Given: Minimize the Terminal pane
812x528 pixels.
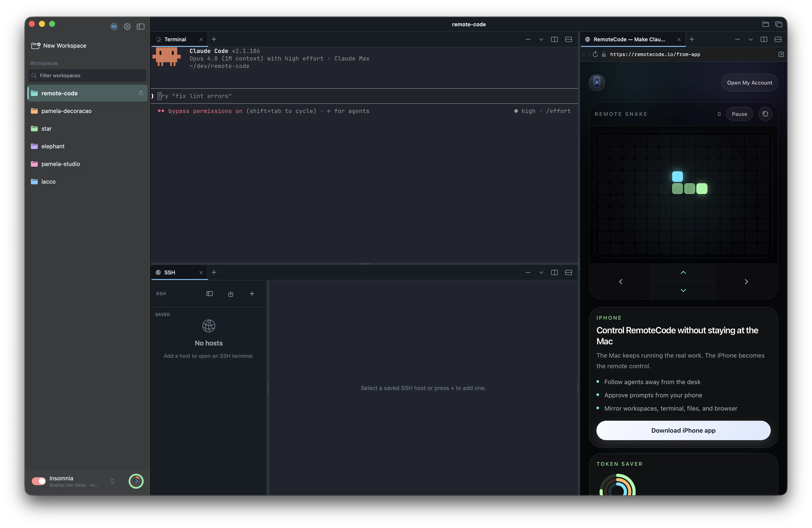Looking at the screenshot, I should pos(528,39).
